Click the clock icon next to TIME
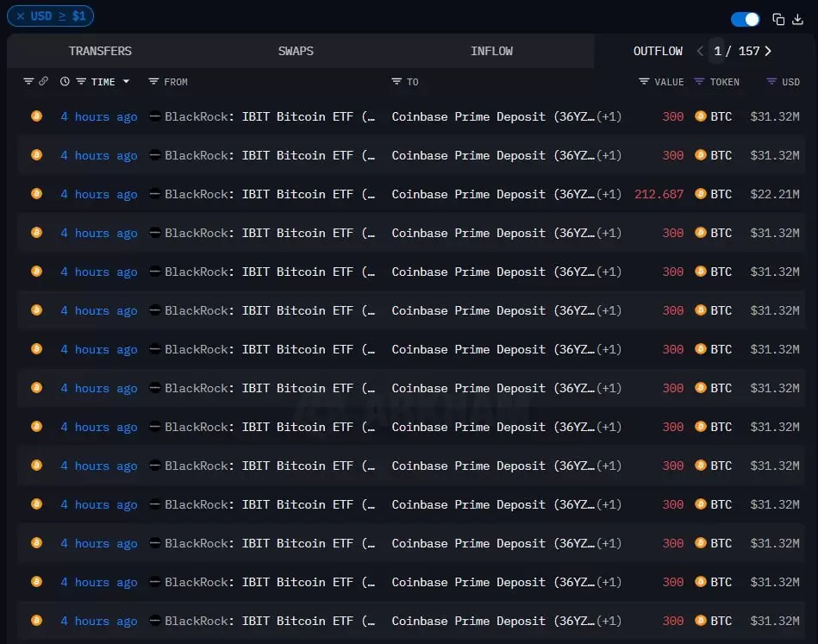 (65, 81)
